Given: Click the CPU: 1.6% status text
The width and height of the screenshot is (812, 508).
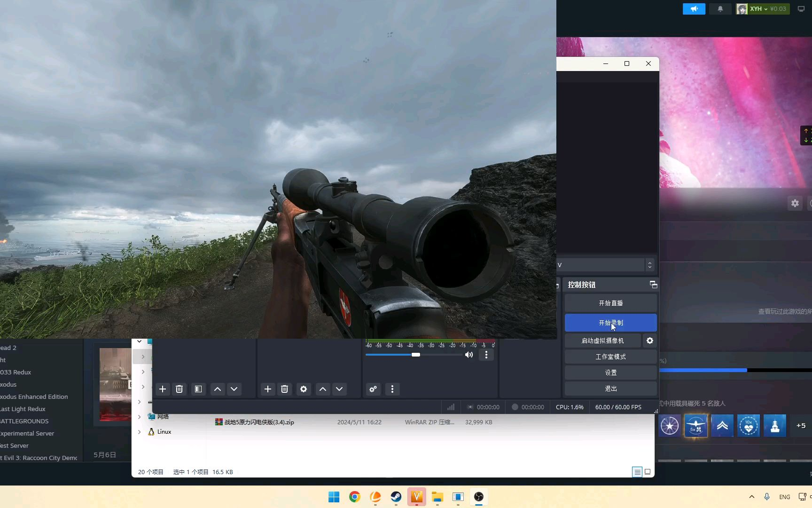Looking at the screenshot, I should pyautogui.click(x=570, y=407).
